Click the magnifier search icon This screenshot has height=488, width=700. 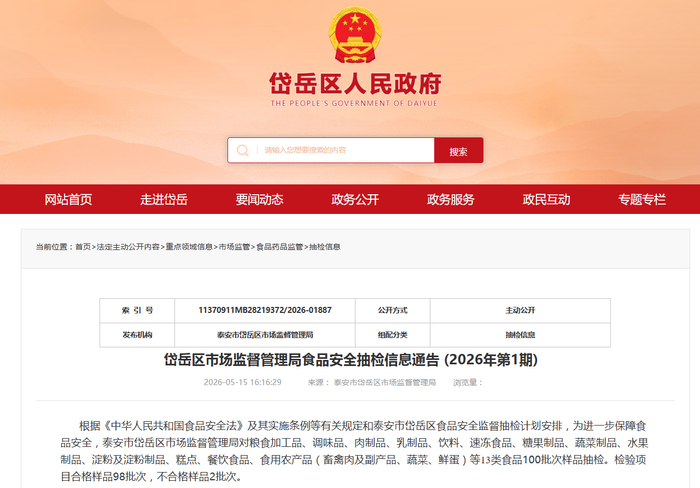(242, 150)
